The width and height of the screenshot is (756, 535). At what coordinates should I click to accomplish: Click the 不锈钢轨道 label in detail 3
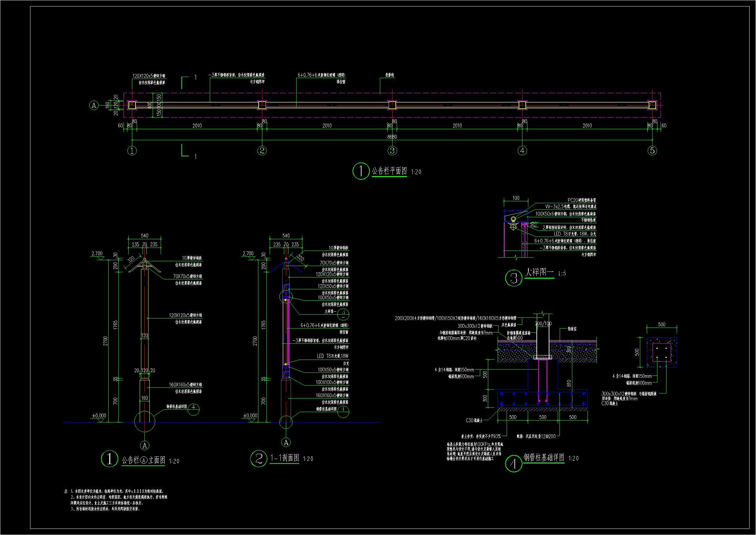589,220
